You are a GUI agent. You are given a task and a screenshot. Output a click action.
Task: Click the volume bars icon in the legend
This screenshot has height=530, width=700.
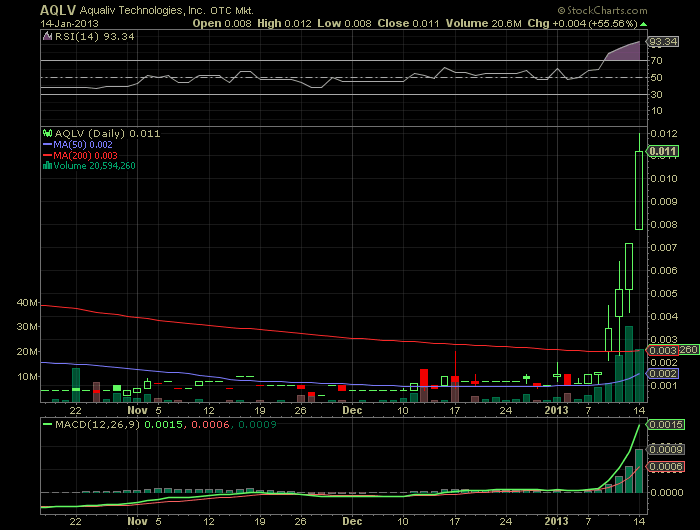point(47,166)
